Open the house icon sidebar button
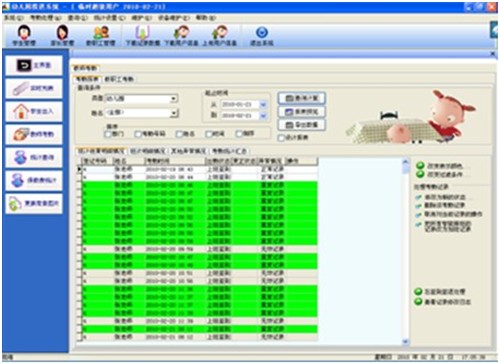The image size is (499, 363). (x=21, y=111)
